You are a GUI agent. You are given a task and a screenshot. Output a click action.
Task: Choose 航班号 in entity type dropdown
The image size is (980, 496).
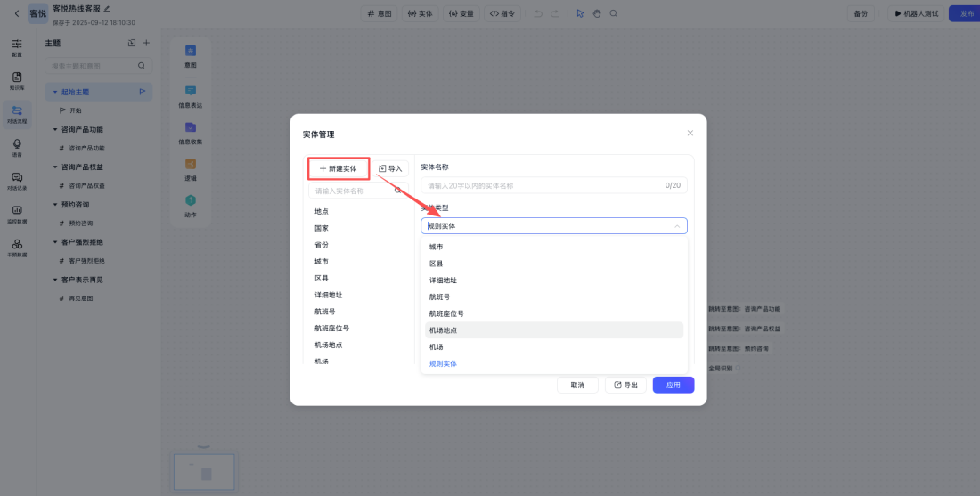pyautogui.click(x=554, y=297)
